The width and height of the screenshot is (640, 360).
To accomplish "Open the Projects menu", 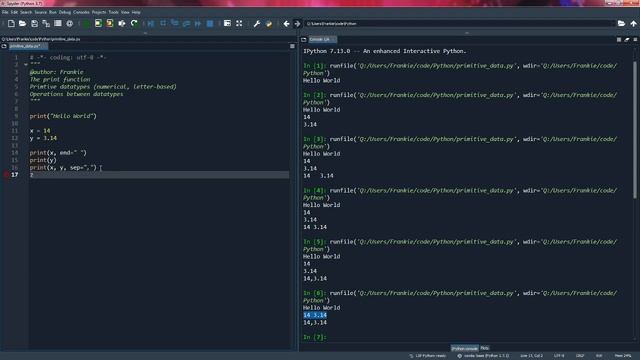I will click(x=99, y=12).
